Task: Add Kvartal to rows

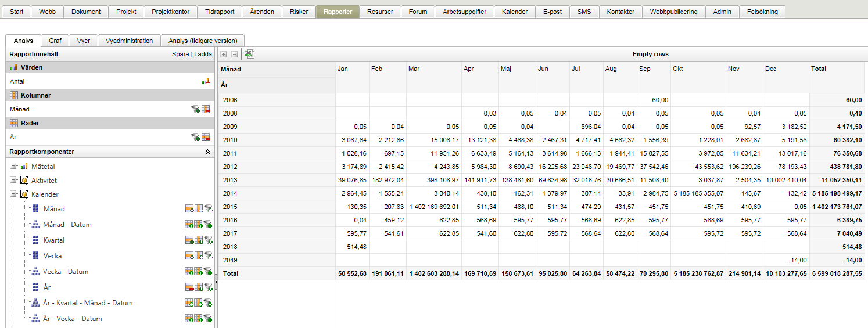Action: (189, 240)
